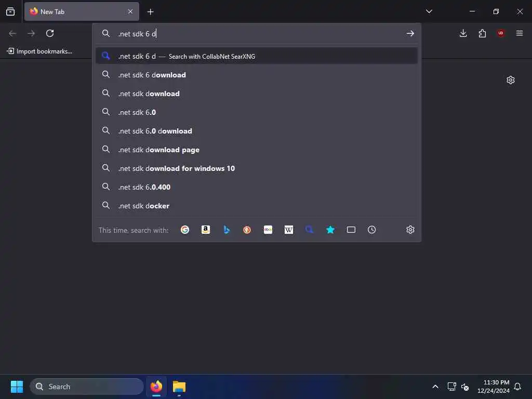This screenshot has height=399, width=532.
Task: Select the New Tab browser tab
Action: (x=82, y=11)
